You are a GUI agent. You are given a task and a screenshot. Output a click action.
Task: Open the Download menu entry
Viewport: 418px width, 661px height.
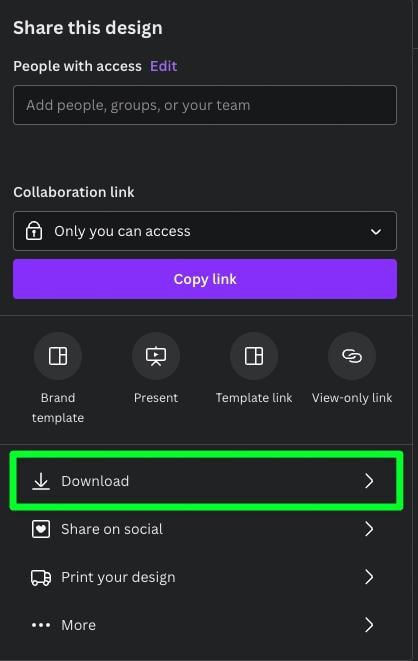tap(206, 481)
